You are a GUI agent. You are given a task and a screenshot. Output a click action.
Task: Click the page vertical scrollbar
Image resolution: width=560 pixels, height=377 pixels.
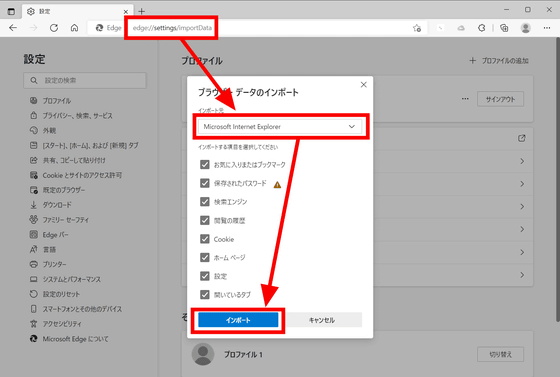(558, 179)
